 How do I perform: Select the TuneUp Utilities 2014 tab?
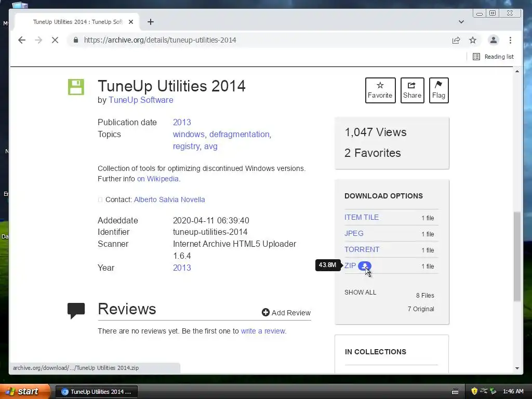[x=77, y=22]
